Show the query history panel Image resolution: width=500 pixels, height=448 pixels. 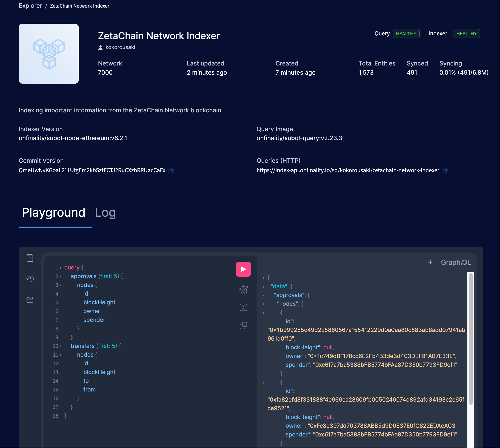coord(30,279)
